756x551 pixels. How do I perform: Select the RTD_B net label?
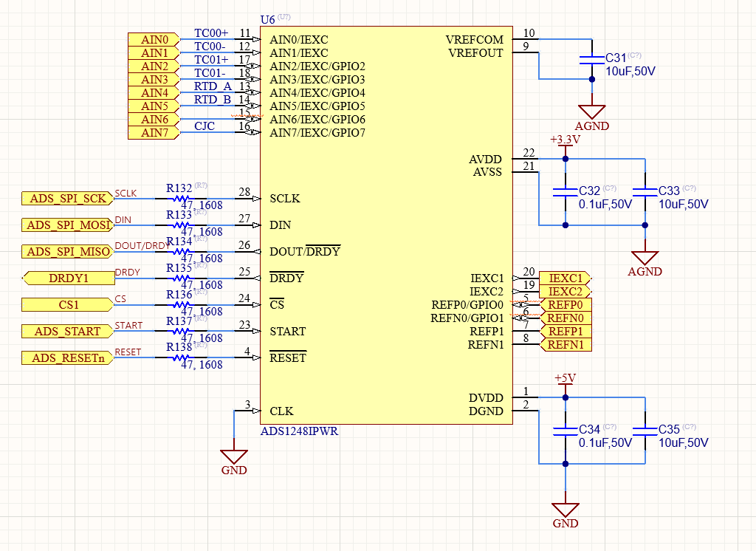213,100
